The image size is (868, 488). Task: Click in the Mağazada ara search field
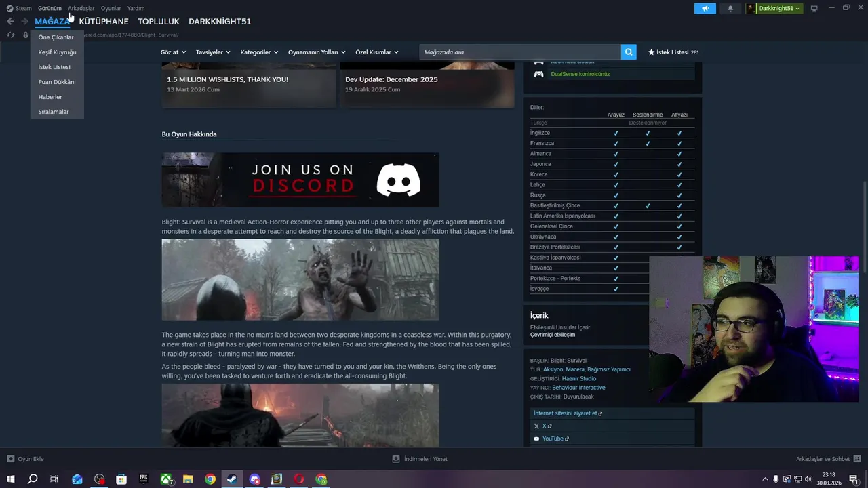[x=520, y=52]
